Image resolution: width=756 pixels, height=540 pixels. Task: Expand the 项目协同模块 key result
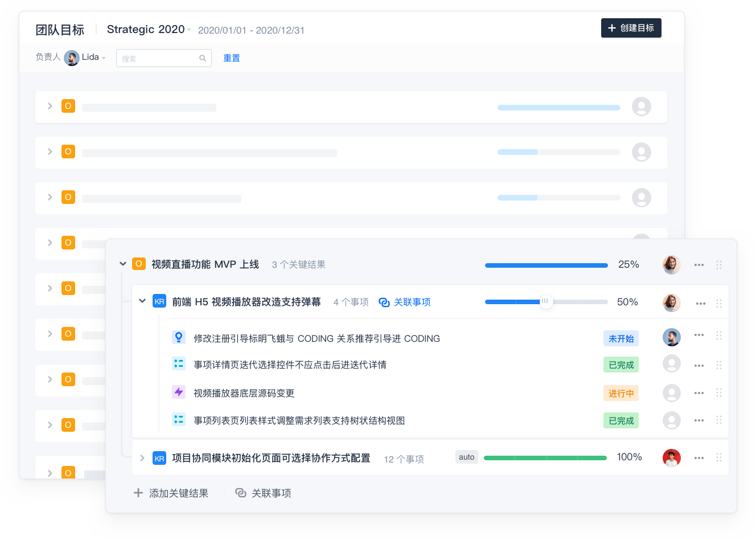(142, 458)
